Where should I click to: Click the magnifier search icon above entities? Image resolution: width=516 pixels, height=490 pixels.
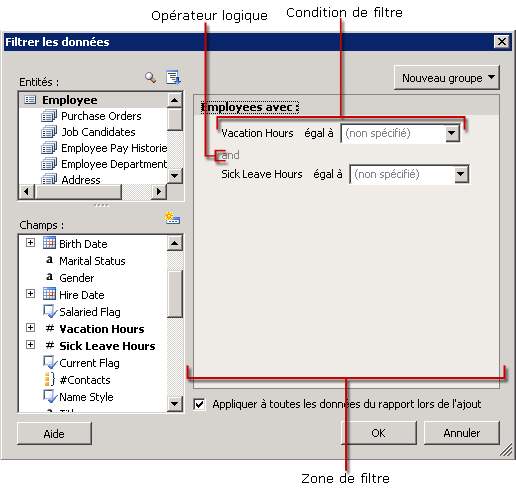(151, 78)
